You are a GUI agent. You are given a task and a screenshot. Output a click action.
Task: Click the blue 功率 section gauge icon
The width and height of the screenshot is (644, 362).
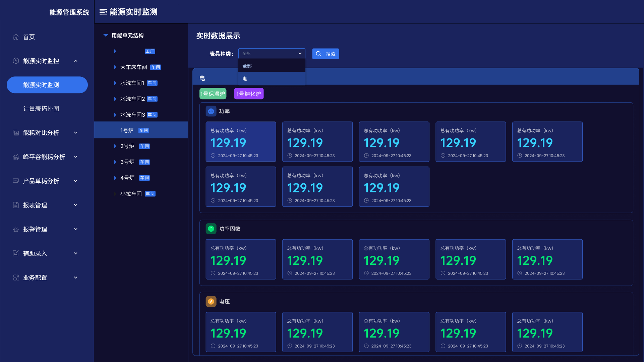[211, 111]
